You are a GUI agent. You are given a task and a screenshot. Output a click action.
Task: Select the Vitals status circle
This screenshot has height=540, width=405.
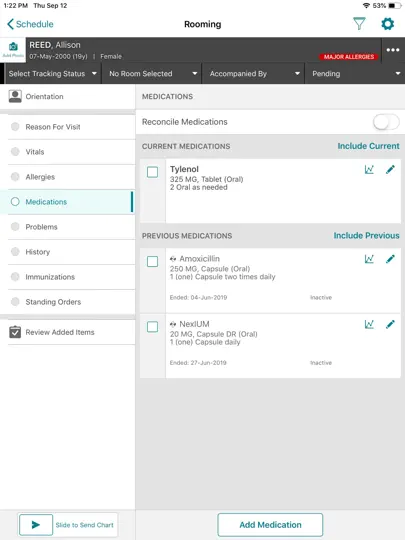[15, 152]
